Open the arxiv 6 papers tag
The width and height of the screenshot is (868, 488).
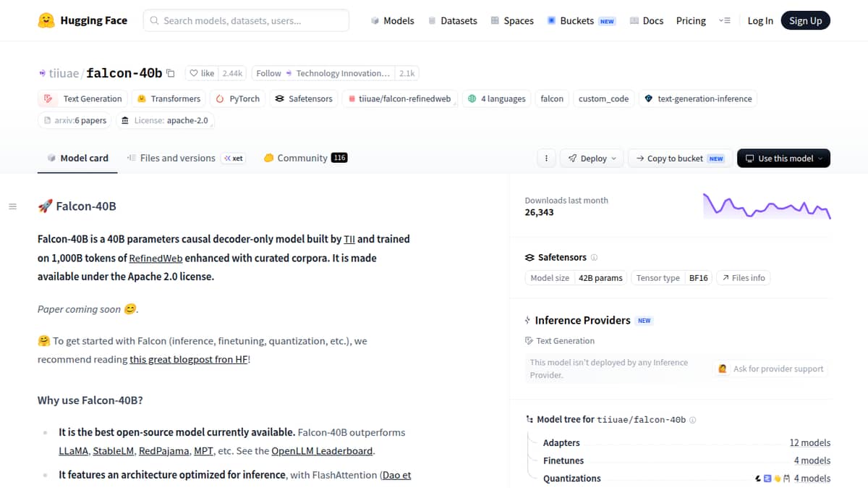pos(75,120)
